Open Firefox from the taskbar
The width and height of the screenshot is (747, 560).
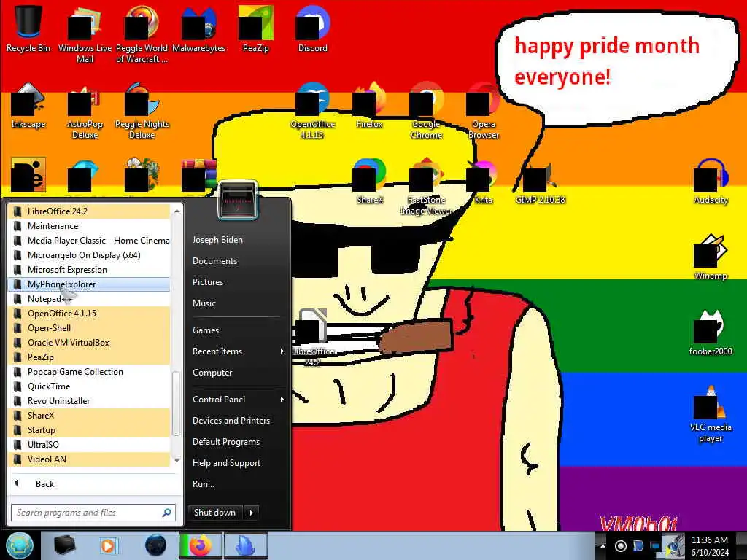pyautogui.click(x=200, y=545)
